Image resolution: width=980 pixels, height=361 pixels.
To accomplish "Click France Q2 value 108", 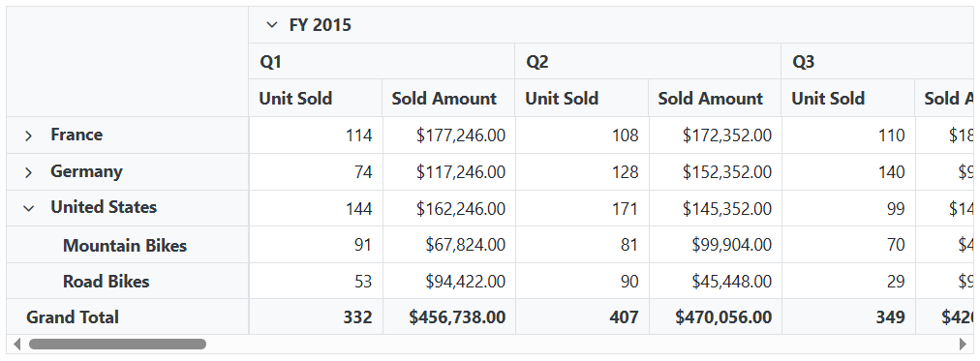I will pos(582,135).
